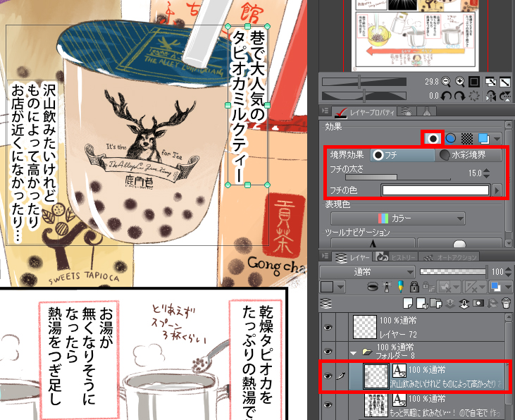Click the layer color effect icon
This screenshot has height=420, width=515.
pos(483,138)
